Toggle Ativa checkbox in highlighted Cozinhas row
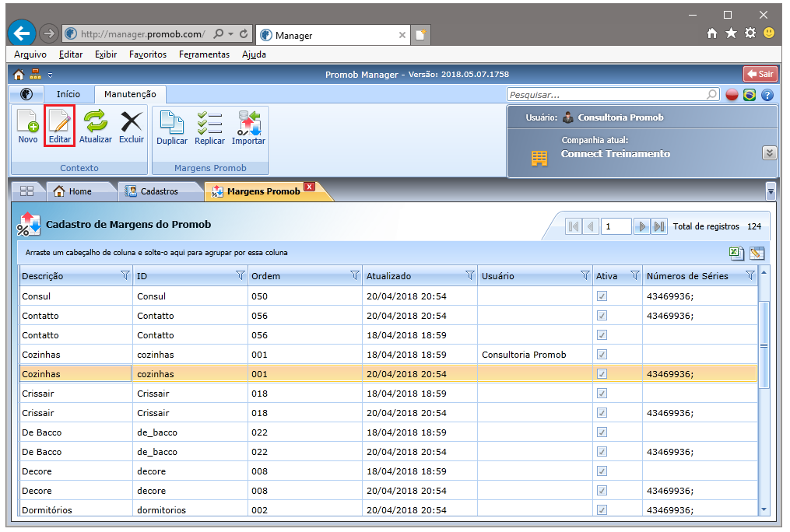The width and height of the screenshot is (790, 532). pyautogui.click(x=602, y=374)
